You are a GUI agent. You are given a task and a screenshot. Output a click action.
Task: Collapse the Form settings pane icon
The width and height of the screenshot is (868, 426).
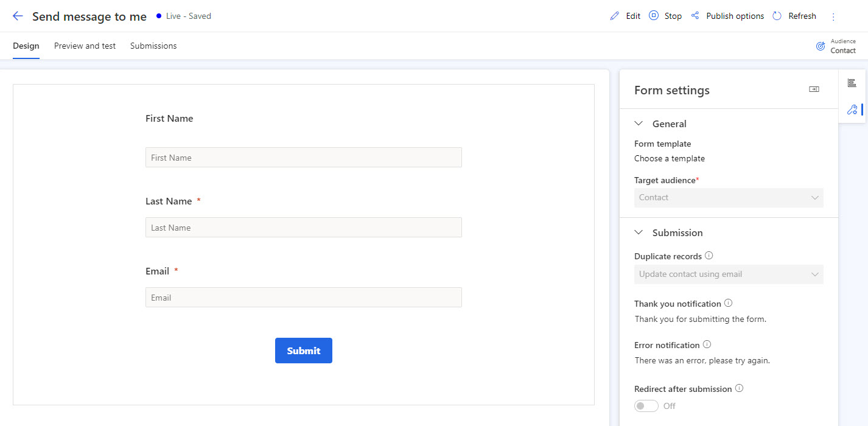(814, 89)
